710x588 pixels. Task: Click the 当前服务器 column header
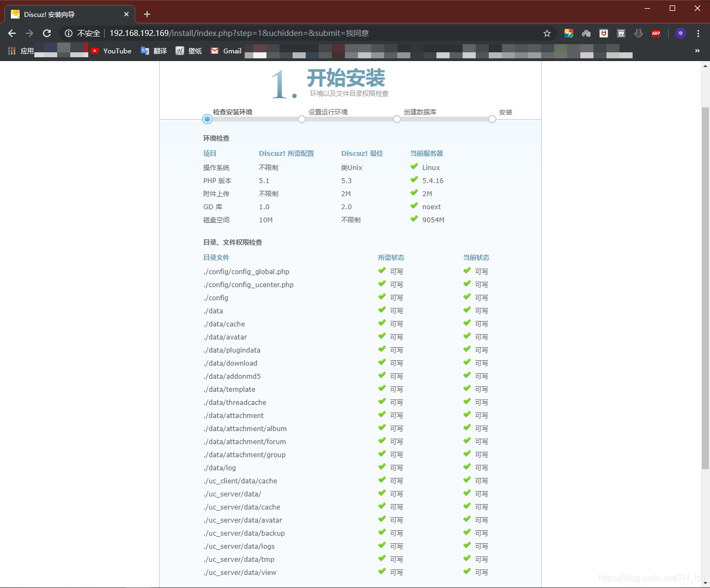point(427,154)
